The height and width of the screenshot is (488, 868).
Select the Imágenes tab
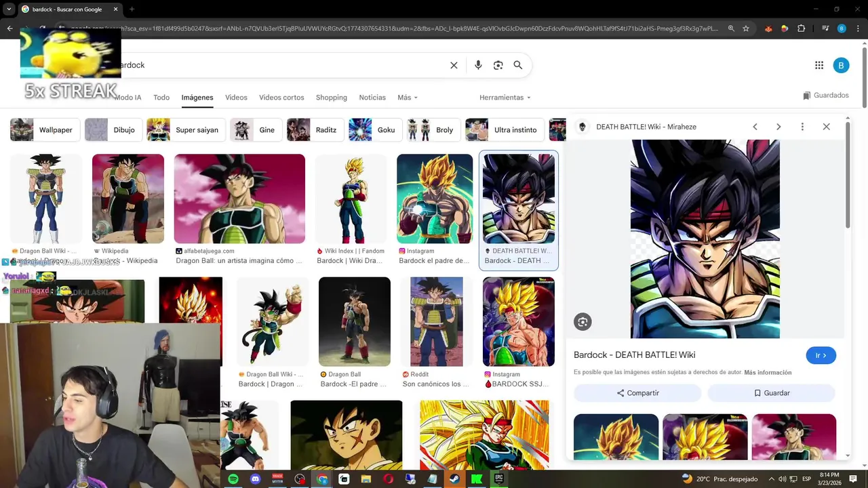pyautogui.click(x=197, y=98)
